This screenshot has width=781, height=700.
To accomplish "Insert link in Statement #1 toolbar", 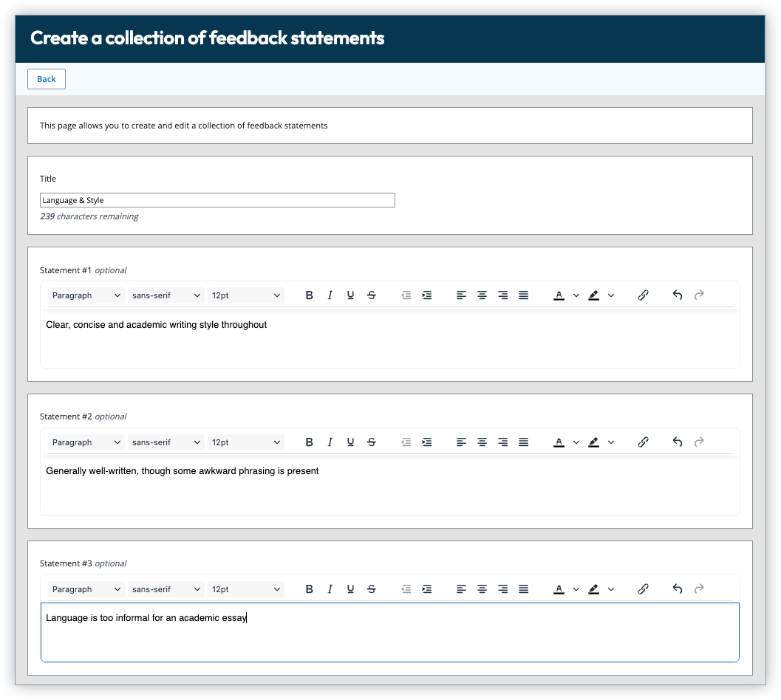I will pyautogui.click(x=643, y=295).
